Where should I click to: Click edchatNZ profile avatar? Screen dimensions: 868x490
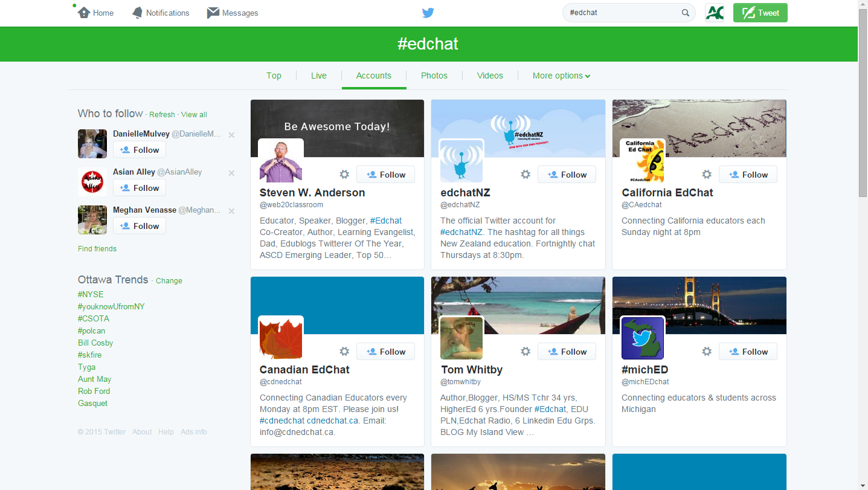coord(462,161)
